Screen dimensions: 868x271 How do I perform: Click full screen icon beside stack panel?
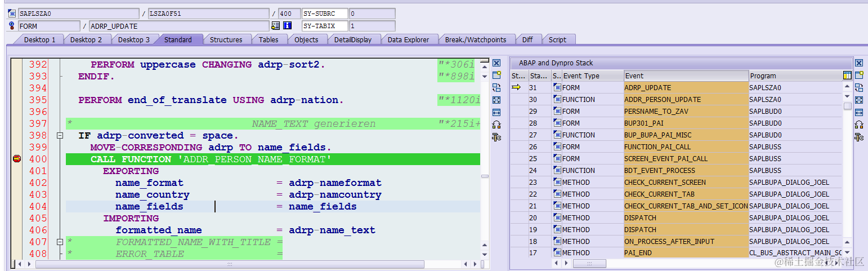pyautogui.click(x=859, y=100)
